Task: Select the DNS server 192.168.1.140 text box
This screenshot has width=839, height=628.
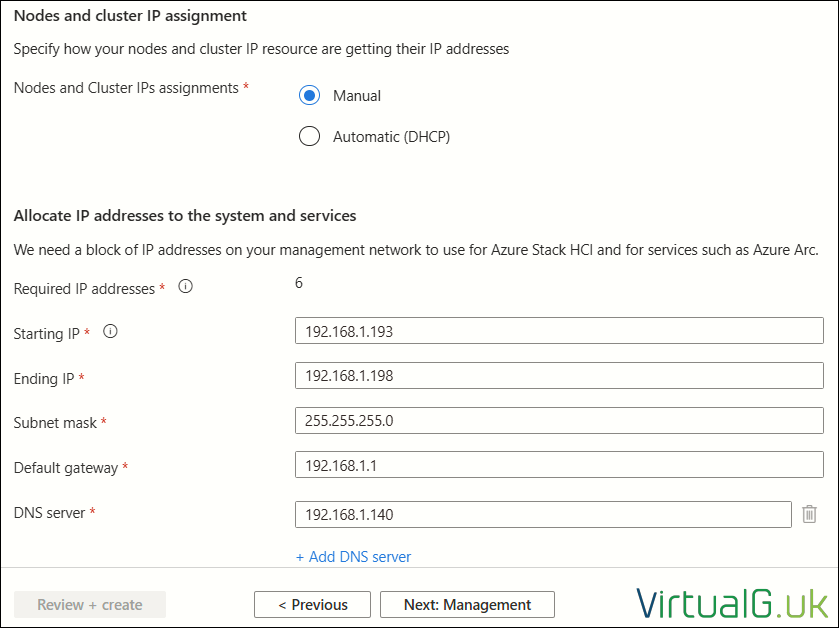Action: [x=543, y=515]
